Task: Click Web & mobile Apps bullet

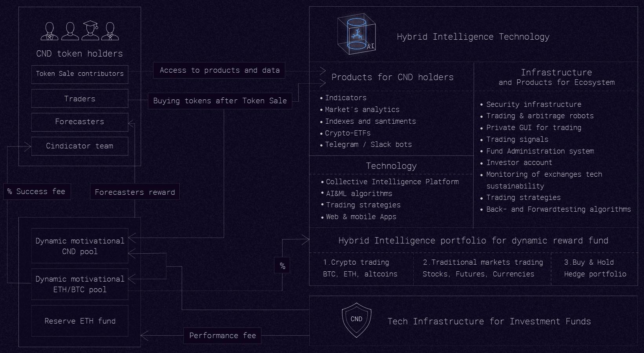Action: click(359, 217)
